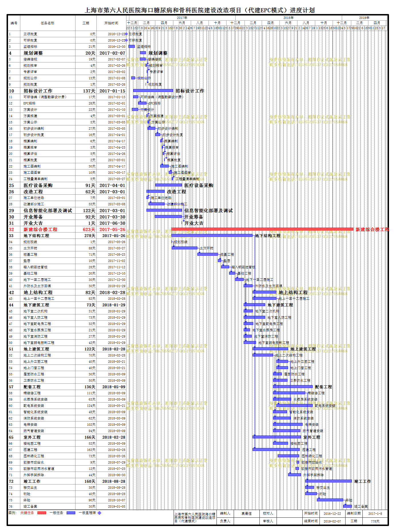Click the blue 一般任务 legend swatch

[71, 513]
